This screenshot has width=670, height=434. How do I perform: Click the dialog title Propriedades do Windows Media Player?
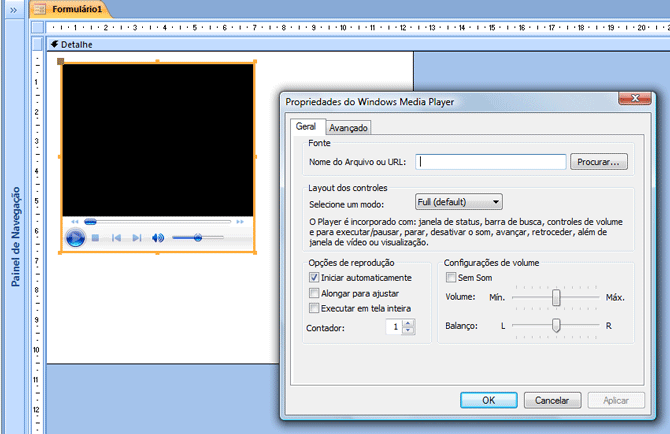[370, 102]
